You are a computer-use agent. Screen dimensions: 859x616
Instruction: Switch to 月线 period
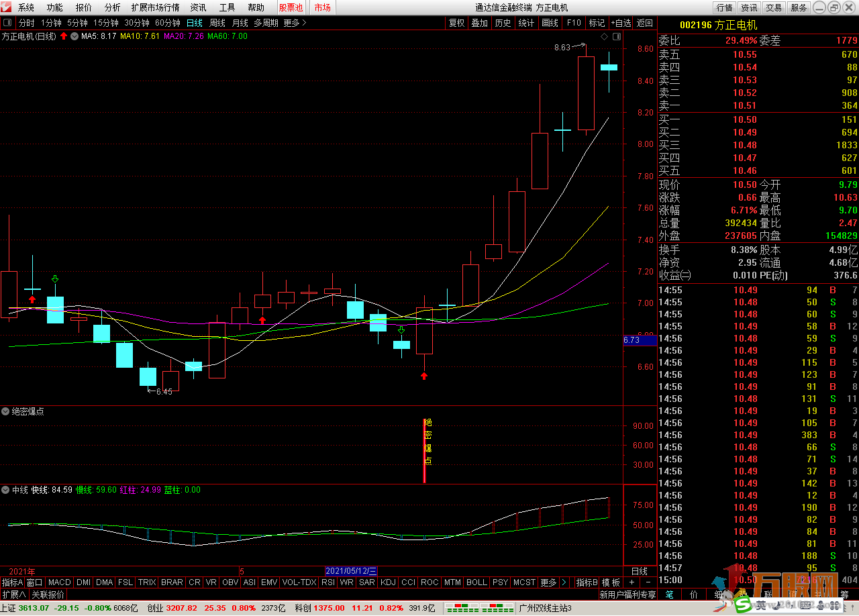click(240, 23)
